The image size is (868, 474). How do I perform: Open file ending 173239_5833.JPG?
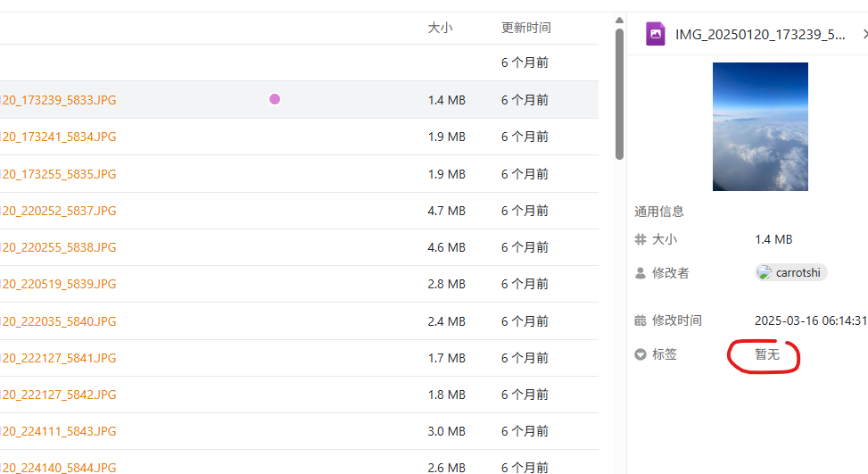coord(58,100)
